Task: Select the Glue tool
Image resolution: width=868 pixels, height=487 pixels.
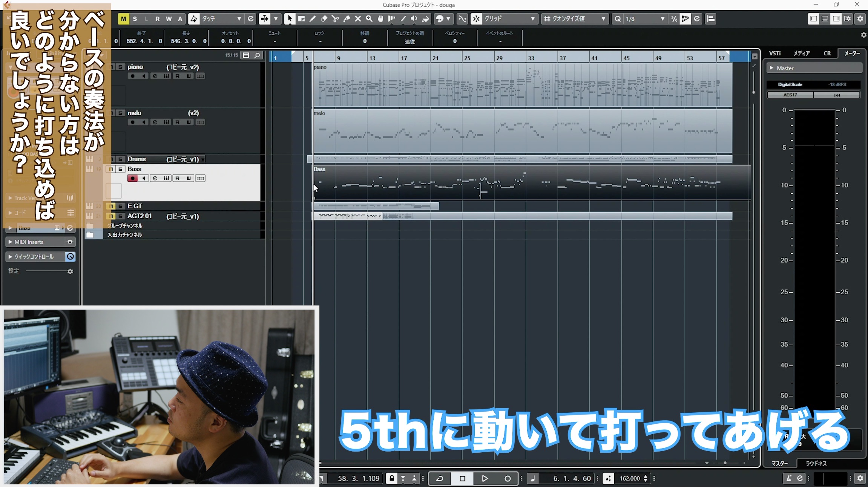Action: (347, 19)
